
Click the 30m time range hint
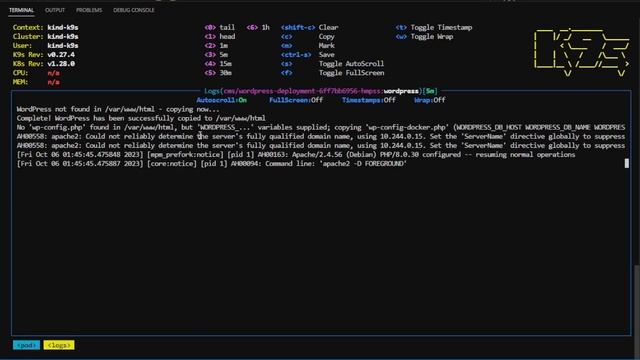tap(218, 73)
